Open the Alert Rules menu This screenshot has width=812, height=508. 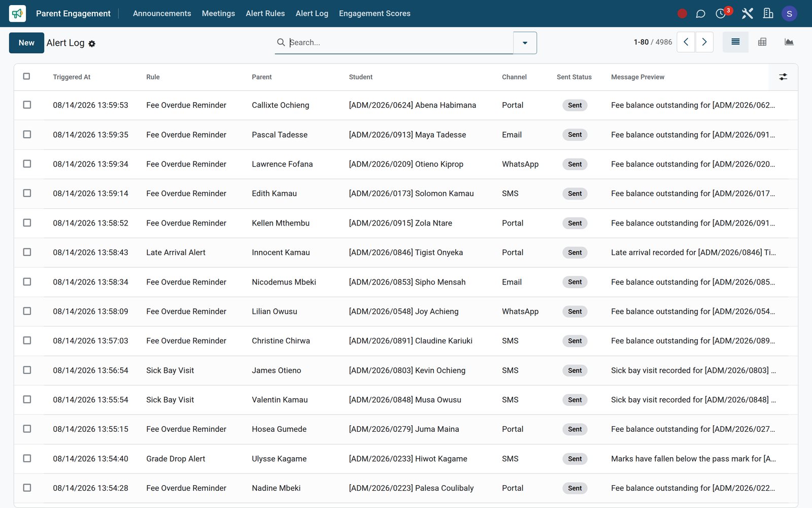click(265, 14)
